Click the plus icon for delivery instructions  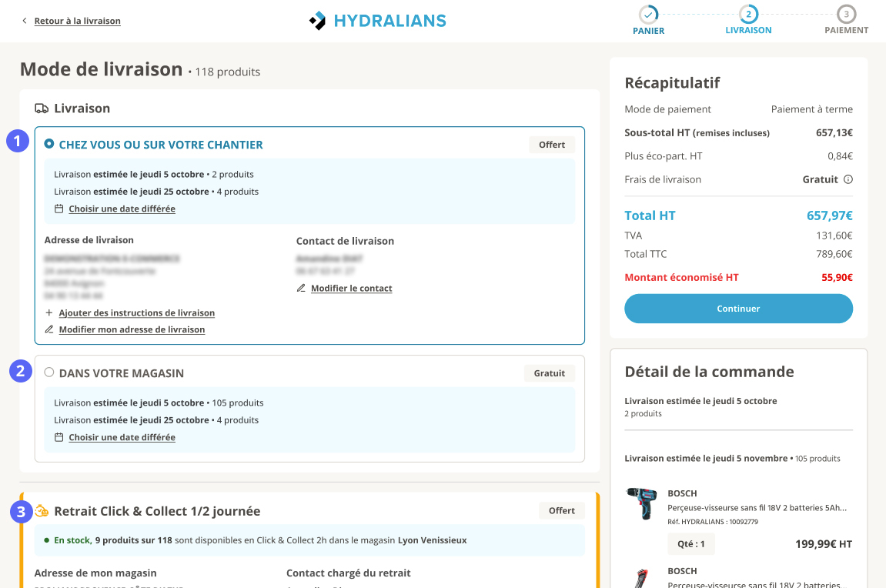pos(49,312)
